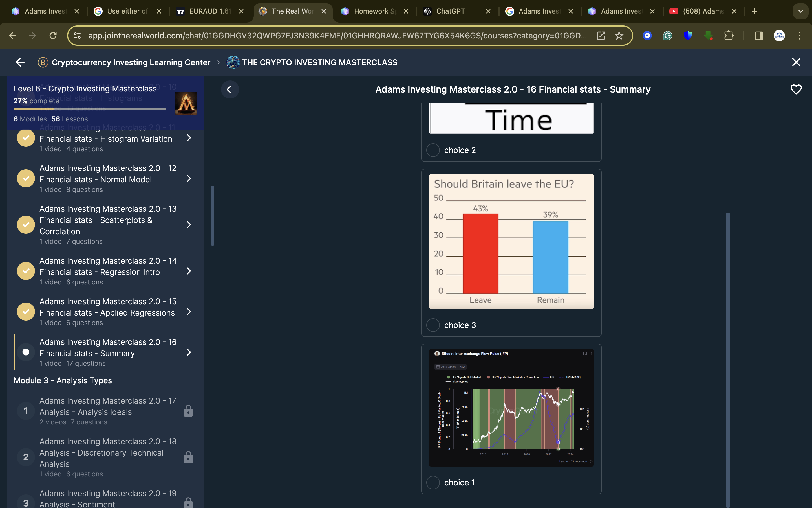Click lock icon on lesson 17 Analysis Ideals

pyautogui.click(x=188, y=411)
